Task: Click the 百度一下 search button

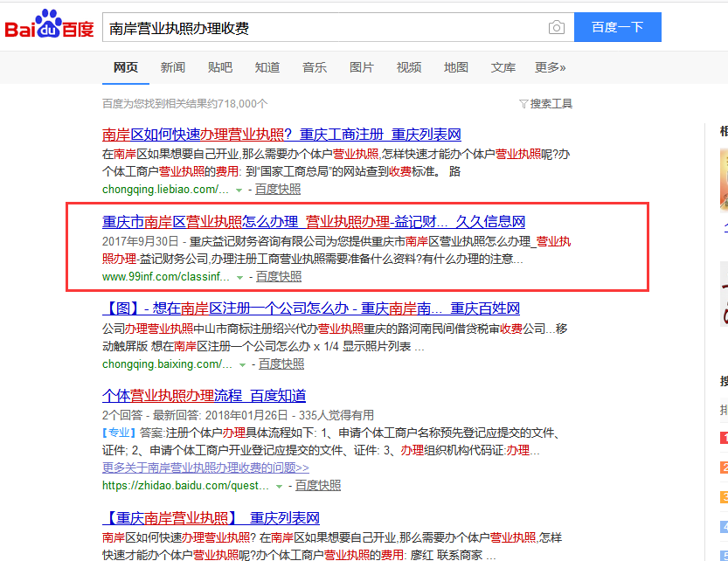Action: coord(617,27)
